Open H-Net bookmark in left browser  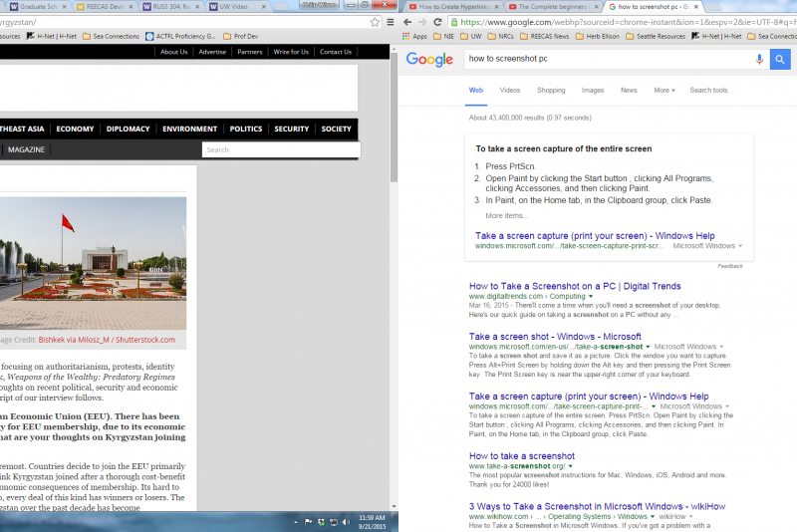52,36
